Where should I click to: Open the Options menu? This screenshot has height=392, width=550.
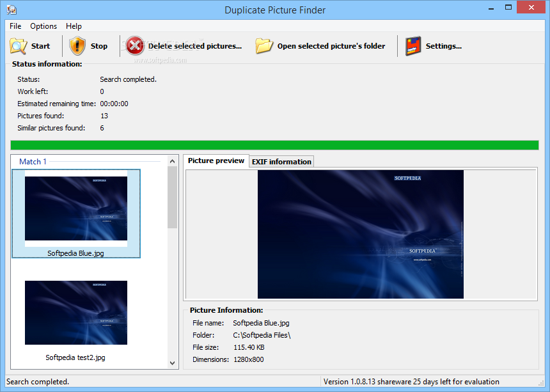click(43, 26)
